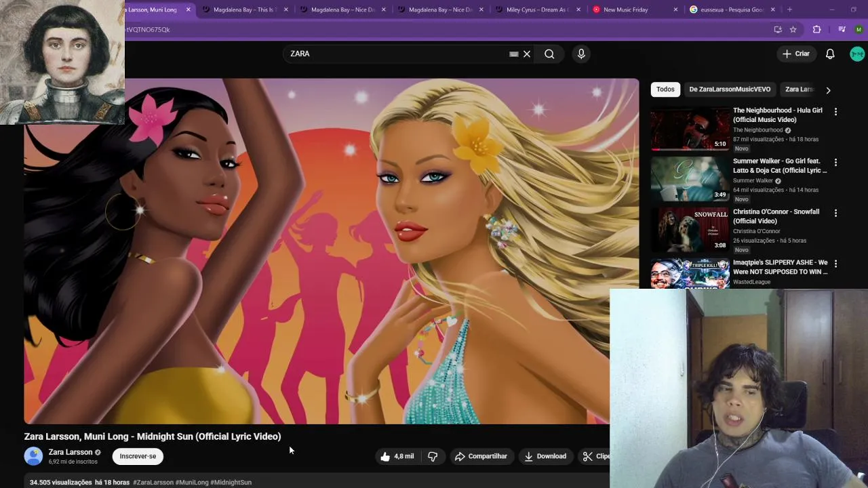Close the Miley Cyrus – Dream As tab
The width and height of the screenshot is (868, 488).
(x=578, y=9)
